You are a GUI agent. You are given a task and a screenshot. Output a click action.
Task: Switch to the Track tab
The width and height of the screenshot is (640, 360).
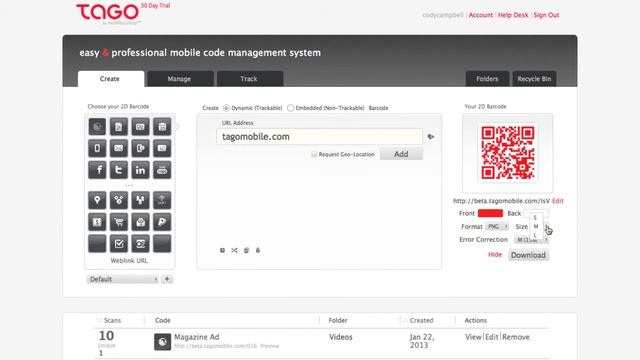click(x=249, y=79)
